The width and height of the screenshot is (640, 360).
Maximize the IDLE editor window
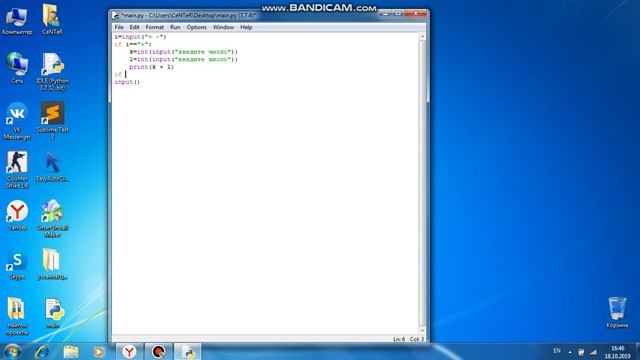pyautogui.click(x=398, y=13)
